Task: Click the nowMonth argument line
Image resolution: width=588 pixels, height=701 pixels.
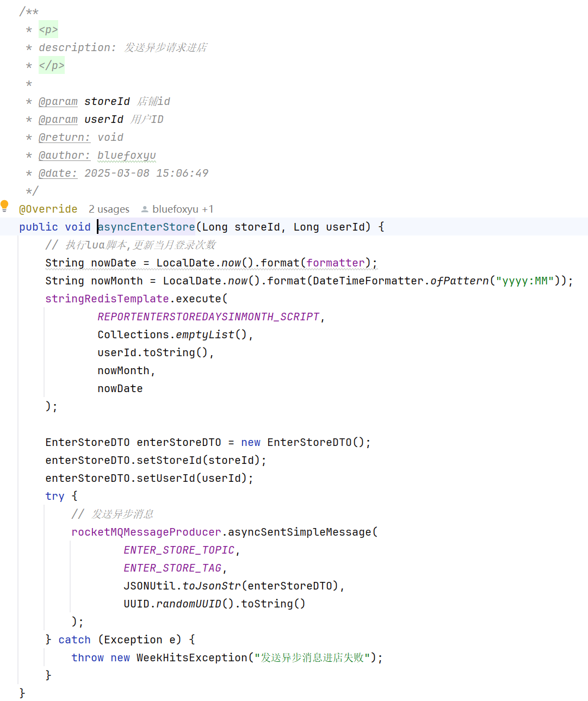Action: pyautogui.click(x=123, y=371)
